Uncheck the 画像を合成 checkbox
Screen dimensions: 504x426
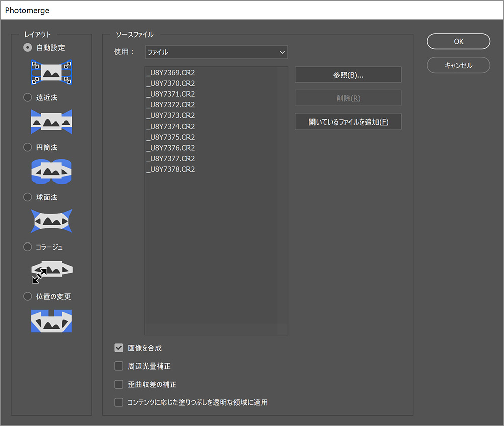tap(119, 348)
